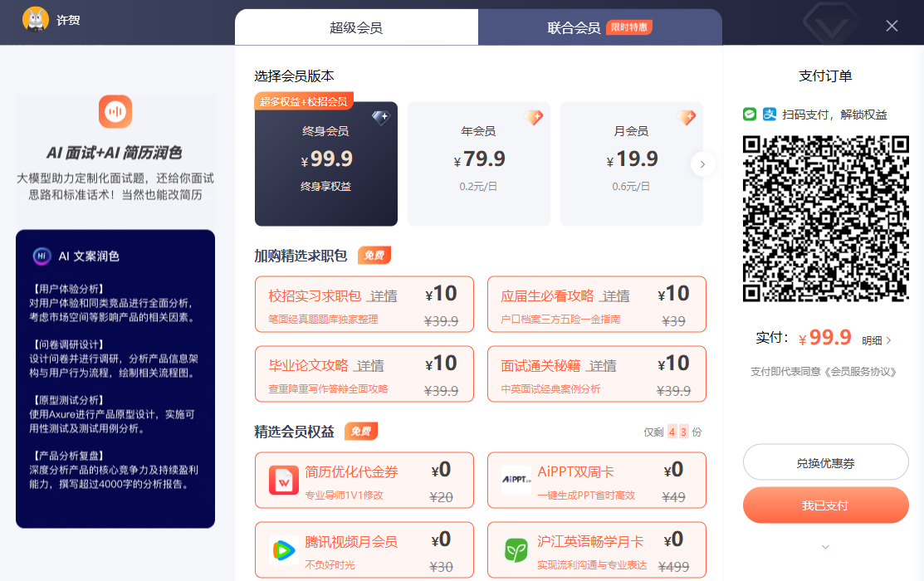Viewport: 924px width, 581px height.
Task: Expand the 明细 payment details
Action: 877,340
